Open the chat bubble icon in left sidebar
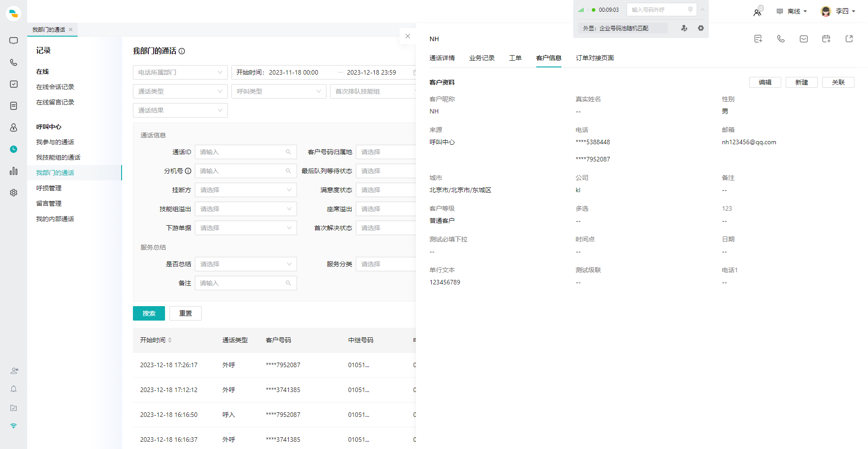 [x=14, y=41]
